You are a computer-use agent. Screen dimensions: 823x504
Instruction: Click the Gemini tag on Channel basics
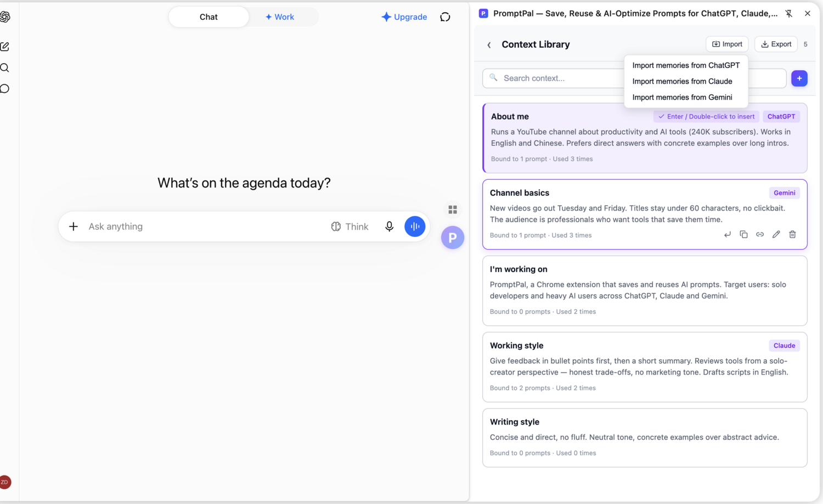point(784,193)
